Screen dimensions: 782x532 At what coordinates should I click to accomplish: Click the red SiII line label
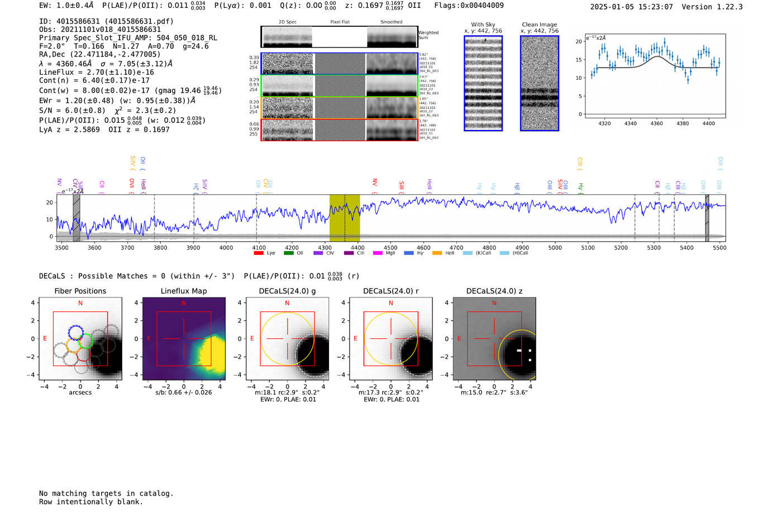pyautogui.click(x=401, y=186)
